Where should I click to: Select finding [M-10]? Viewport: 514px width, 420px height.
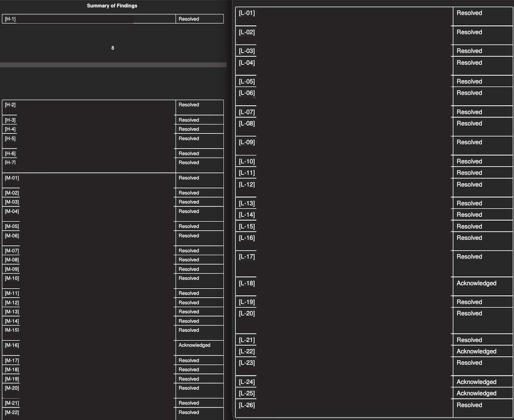point(12,278)
